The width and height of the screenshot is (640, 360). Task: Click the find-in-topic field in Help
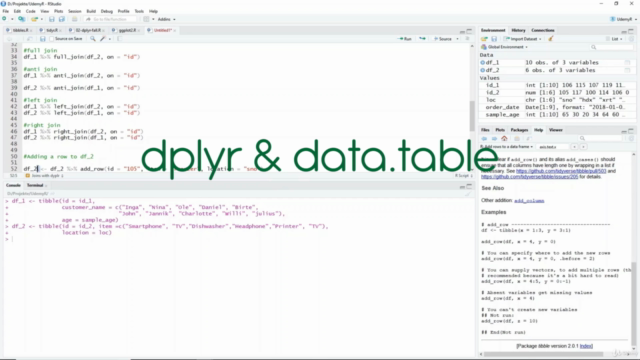[x=553, y=147]
